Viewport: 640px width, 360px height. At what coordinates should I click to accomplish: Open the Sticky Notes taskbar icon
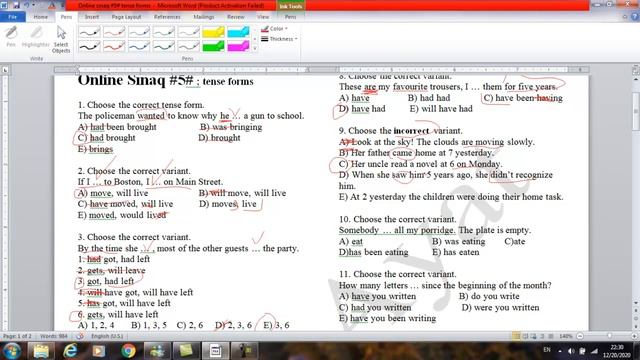pyautogui.click(x=186, y=351)
